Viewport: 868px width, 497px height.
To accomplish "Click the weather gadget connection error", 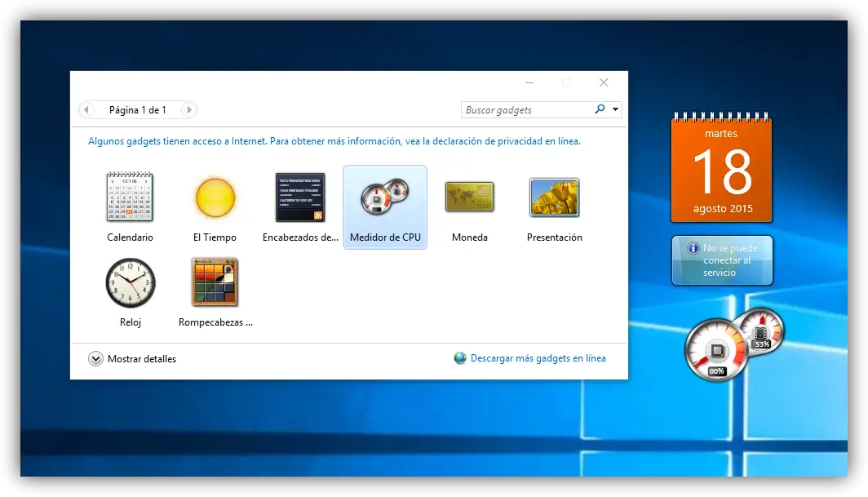I will coord(722,260).
